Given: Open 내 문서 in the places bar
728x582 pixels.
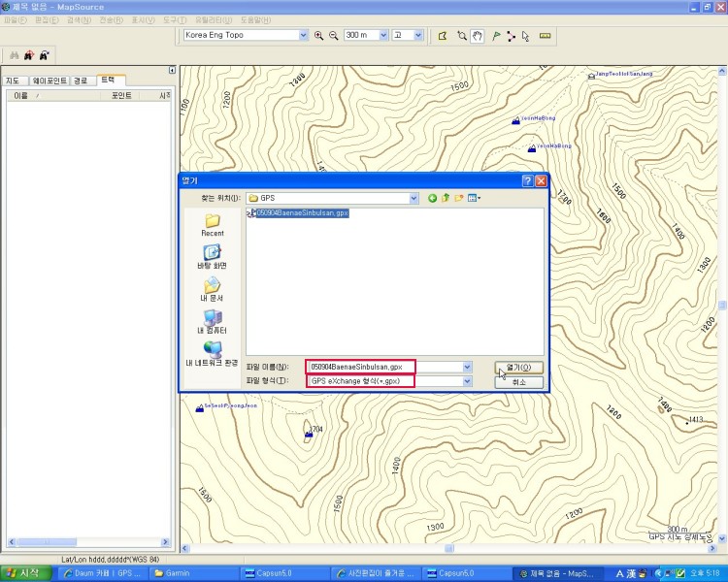Looking at the screenshot, I should click(x=212, y=290).
